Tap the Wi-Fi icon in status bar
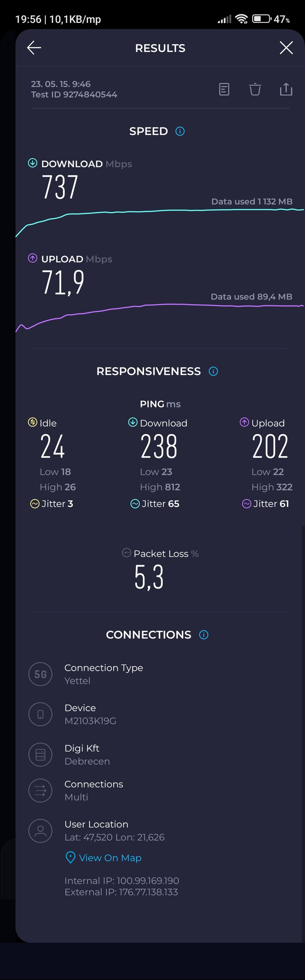The image size is (305, 980). tap(242, 19)
